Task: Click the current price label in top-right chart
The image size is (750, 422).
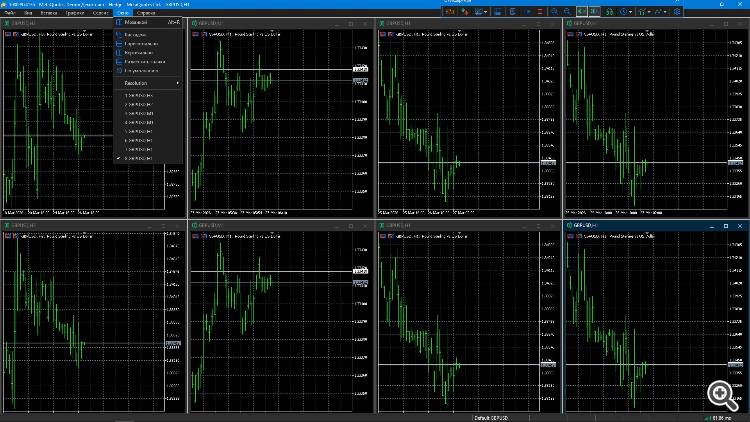Action: pyautogui.click(x=736, y=163)
